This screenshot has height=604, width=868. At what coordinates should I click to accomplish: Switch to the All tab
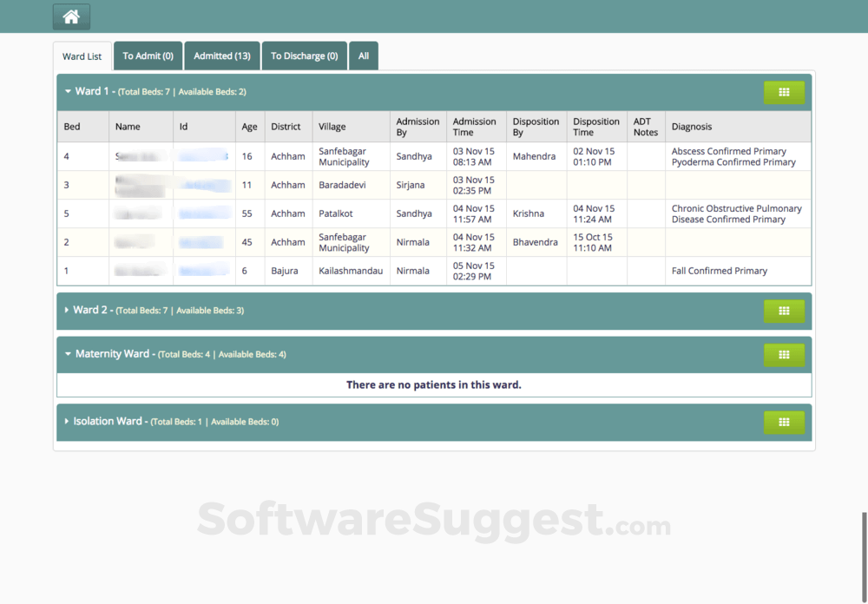click(364, 56)
